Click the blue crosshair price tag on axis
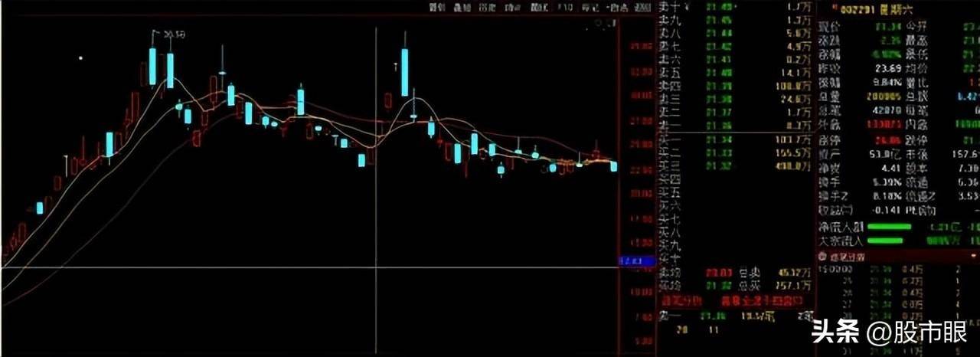 tap(636, 261)
